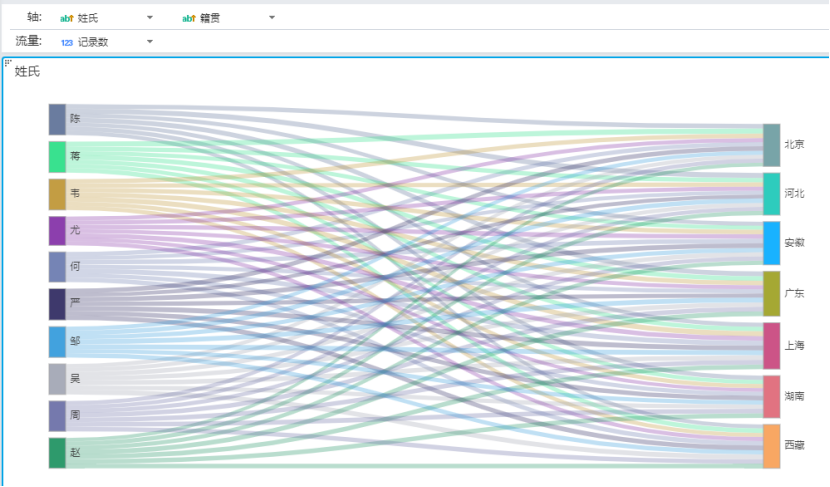Select the 湖南 pink destination node
The width and height of the screenshot is (830, 487).
click(x=772, y=396)
